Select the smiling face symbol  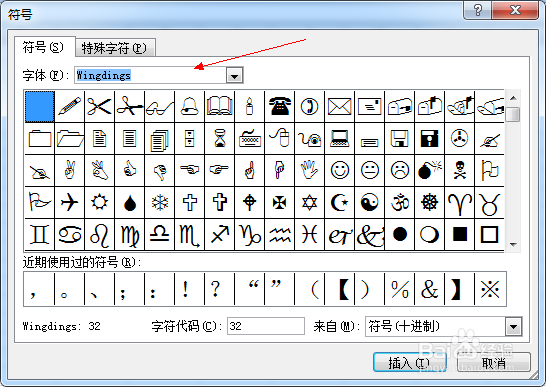[339, 170]
